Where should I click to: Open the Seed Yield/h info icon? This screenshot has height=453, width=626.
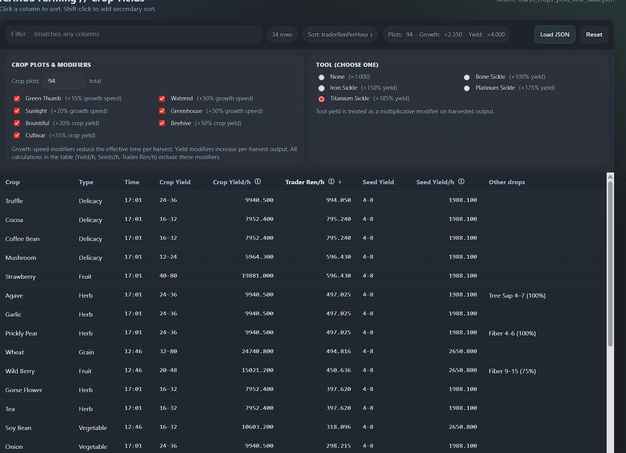pyautogui.click(x=461, y=182)
